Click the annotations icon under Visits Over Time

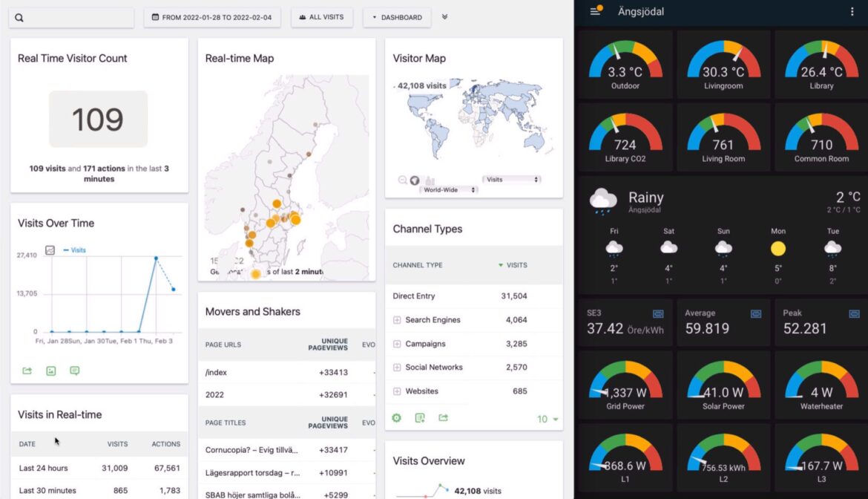74,371
